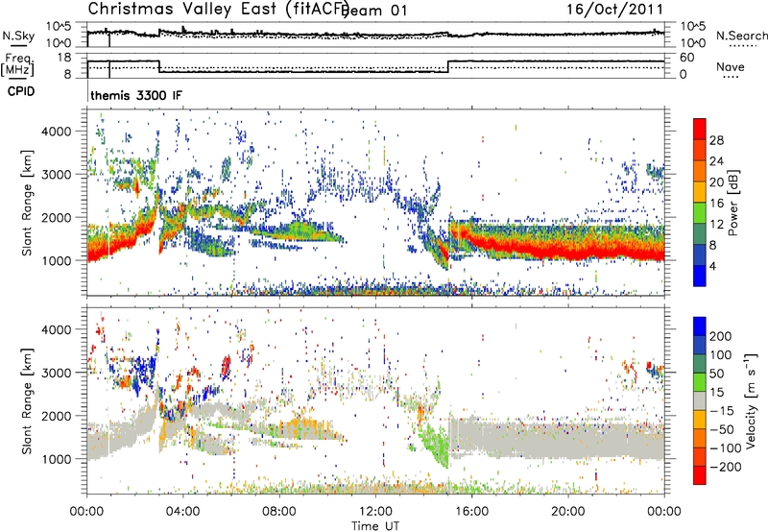Click the '20:00' time tick label
The image size is (768, 532).
(x=567, y=512)
